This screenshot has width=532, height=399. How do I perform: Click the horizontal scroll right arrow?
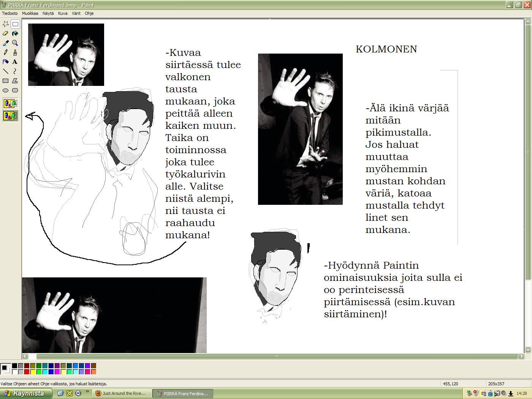click(x=521, y=356)
